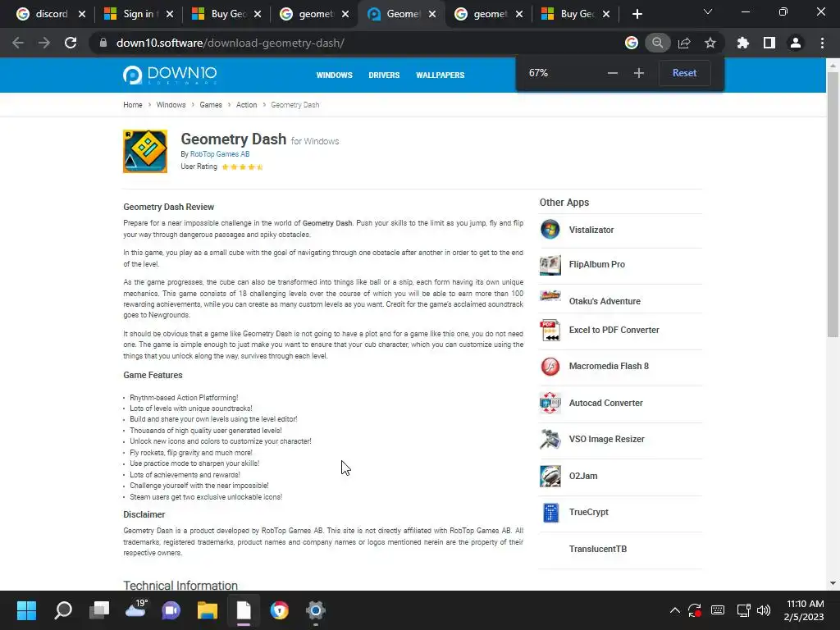
Task: Open the VSO Image Resizer icon
Action: (x=550, y=440)
